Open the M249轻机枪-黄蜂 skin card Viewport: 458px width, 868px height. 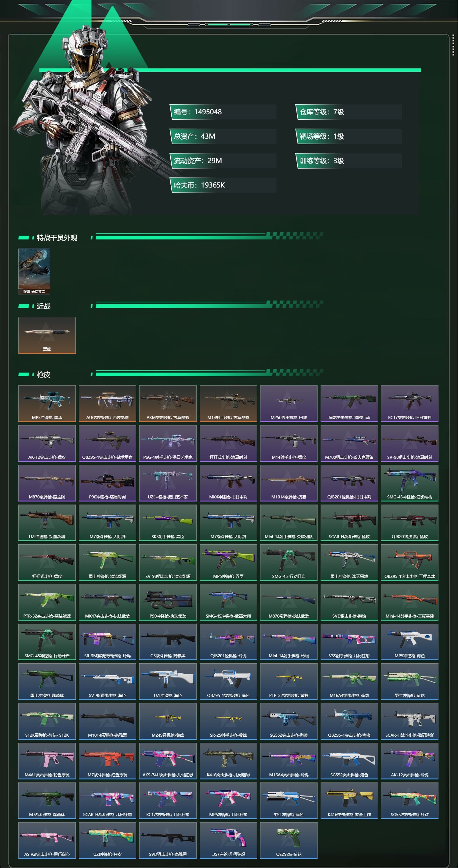tap(168, 721)
